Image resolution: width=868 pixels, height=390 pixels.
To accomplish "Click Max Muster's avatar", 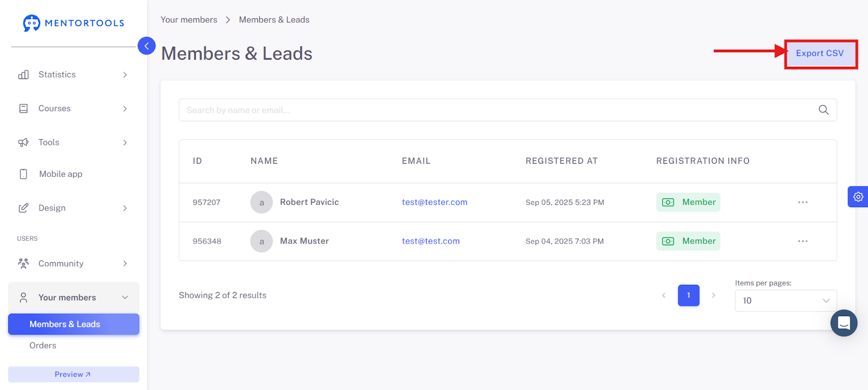I will click(x=261, y=241).
